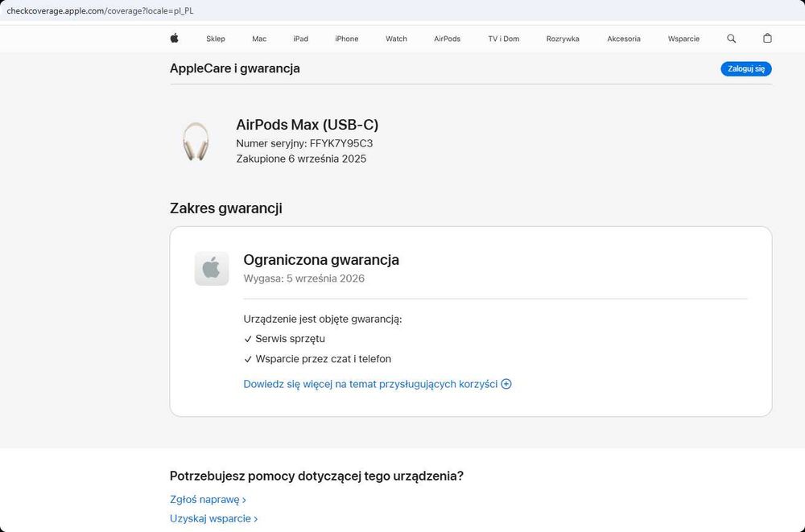Open the Sklep menu item
Image resolution: width=805 pixels, height=532 pixels.
(x=216, y=39)
